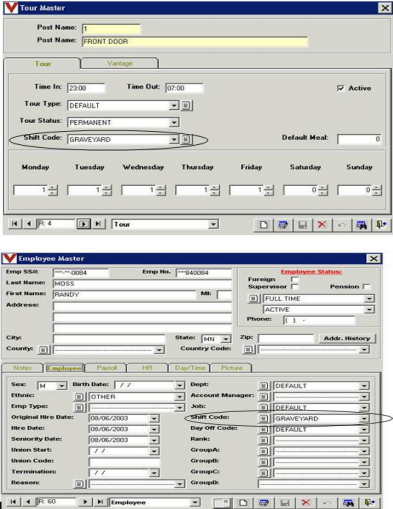393x509 pixels.
Task: Expand Employee Shift Code GRAVEYARD dropdown
Action: pos(364,418)
